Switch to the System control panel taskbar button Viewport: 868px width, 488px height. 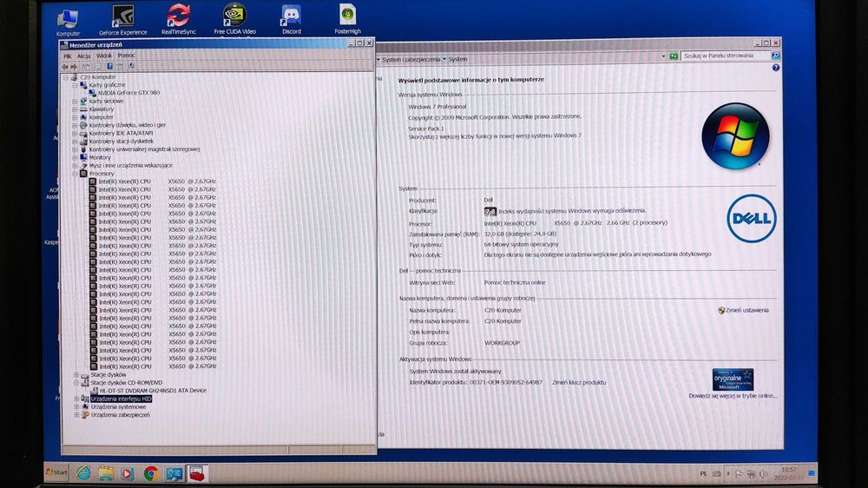click(x=174, y=473)
